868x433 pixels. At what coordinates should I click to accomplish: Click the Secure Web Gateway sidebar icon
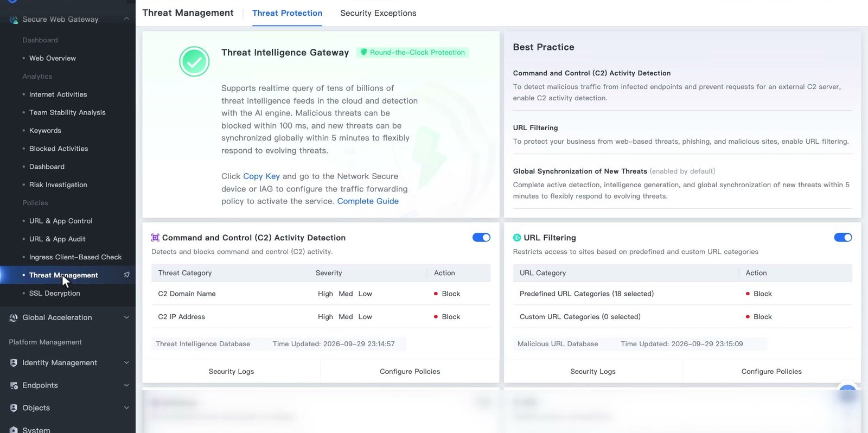pos(14,20)
